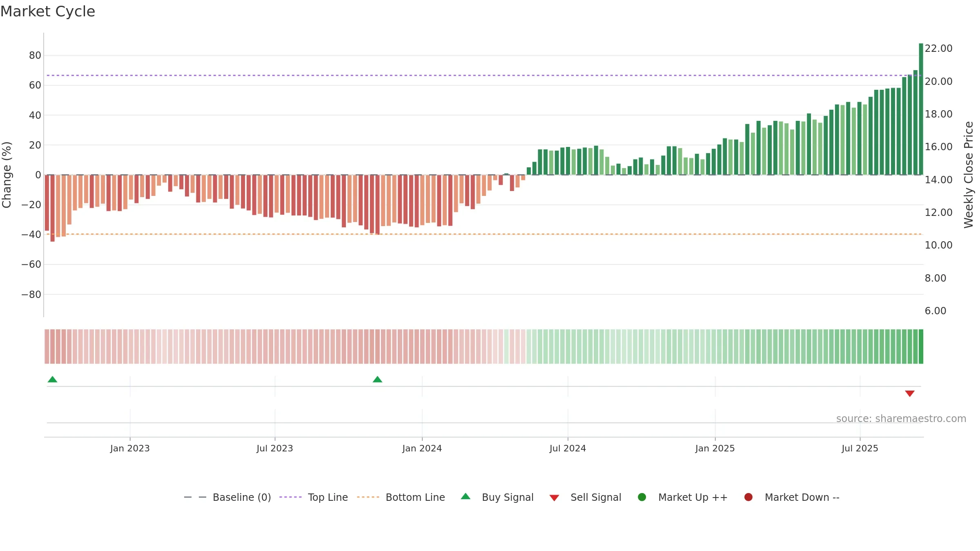Click the orange Bottom Line legend marker
The image size is (980, 551).
coord(368,497)
